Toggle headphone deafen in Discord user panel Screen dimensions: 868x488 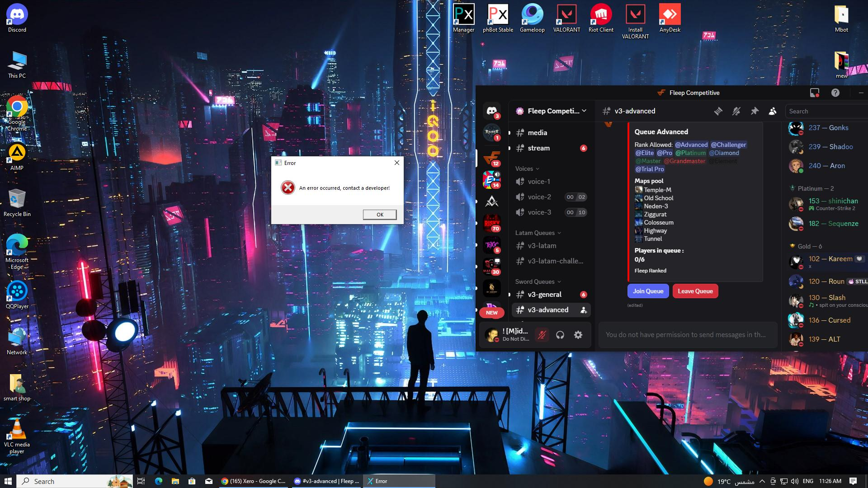pyautogui.click(x=560, y=335)
